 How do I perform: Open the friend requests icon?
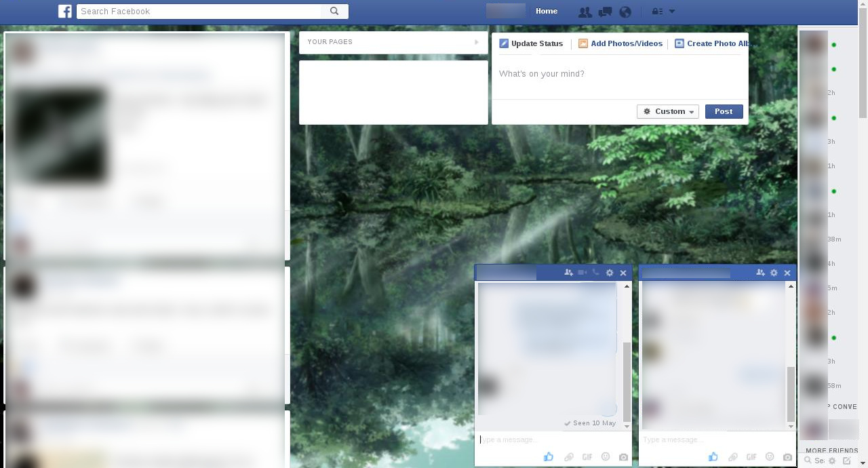pyautogui.click(x=585, y=12)
